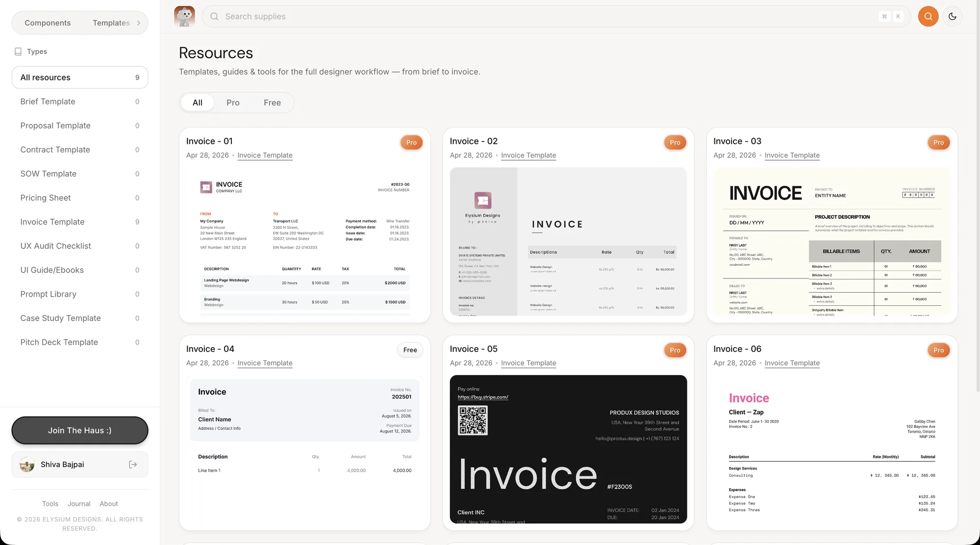Click the command key shortcut badge

884,16
